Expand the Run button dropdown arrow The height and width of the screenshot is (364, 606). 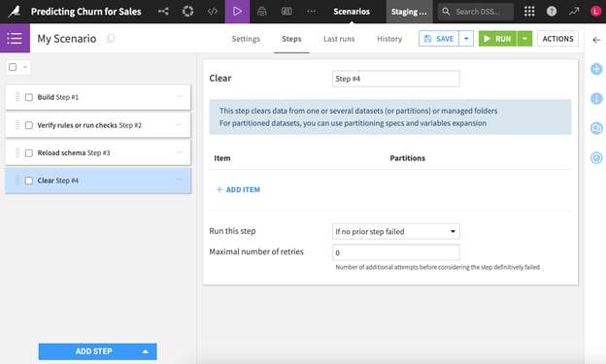pyautogui.click(x=524, y=39)
